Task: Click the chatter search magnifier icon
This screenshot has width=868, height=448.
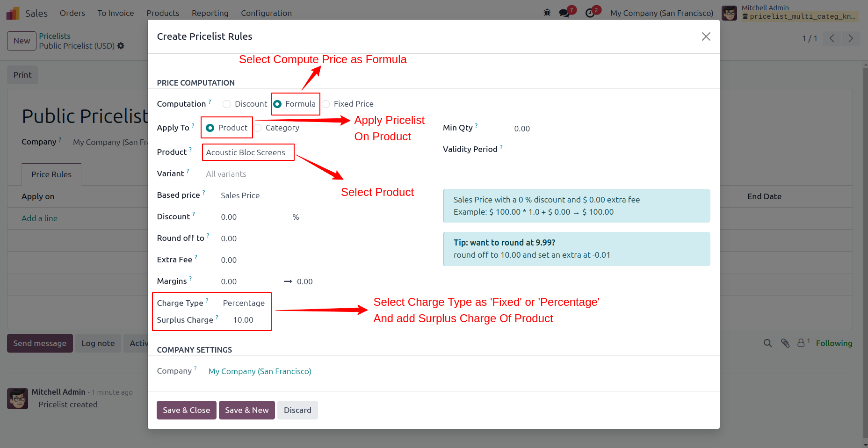Action: point(767,343)
